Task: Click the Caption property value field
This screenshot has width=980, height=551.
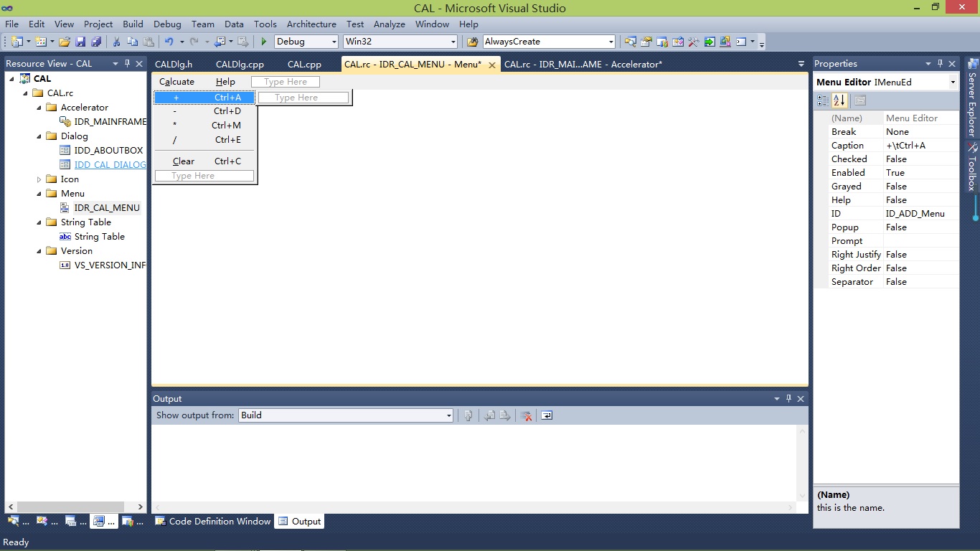Action: (x=921, y=146)
